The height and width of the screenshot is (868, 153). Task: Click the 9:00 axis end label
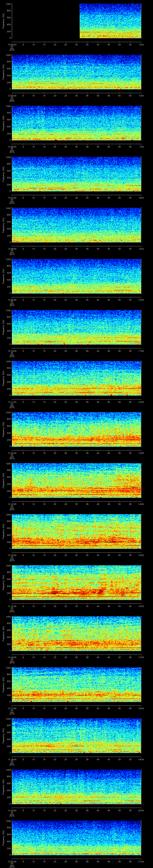(x=141, y=249)
